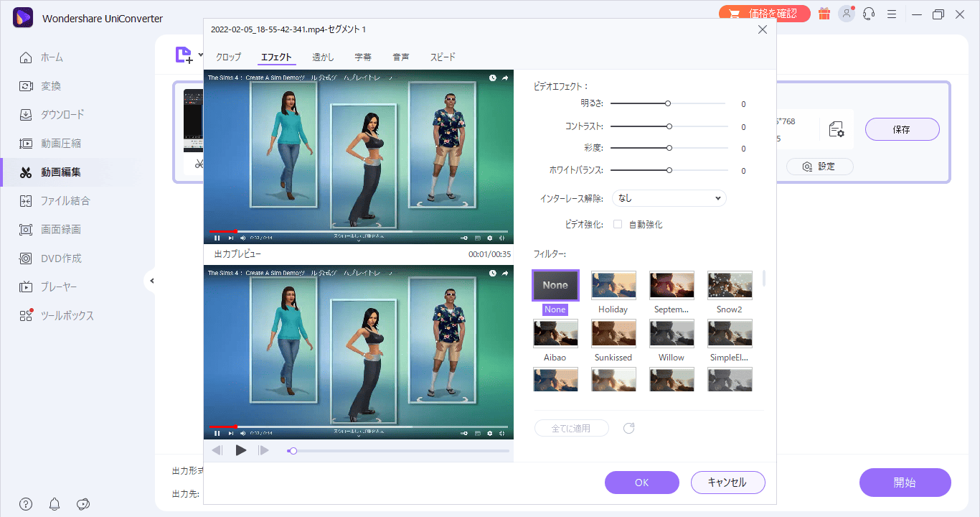The width and height of the screenshot is (980, 517).
Task: Apply the Aibao filter
Action: 555,334
